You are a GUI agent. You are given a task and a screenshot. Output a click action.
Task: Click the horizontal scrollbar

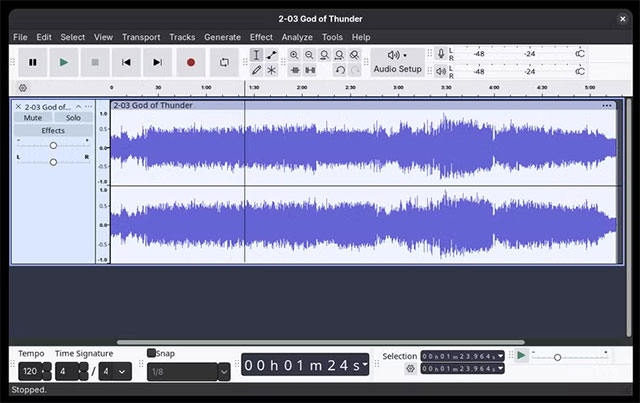(321, 342)
